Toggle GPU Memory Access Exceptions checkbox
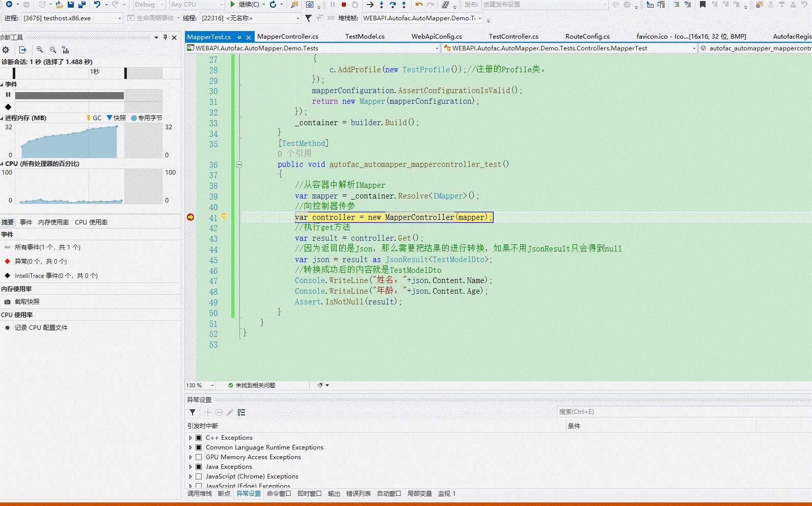 199,457
